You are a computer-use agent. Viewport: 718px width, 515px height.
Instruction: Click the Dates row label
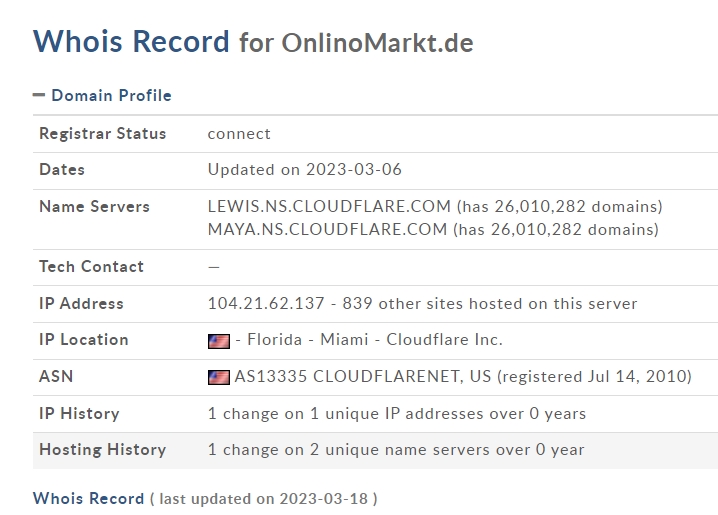[62, 169]
